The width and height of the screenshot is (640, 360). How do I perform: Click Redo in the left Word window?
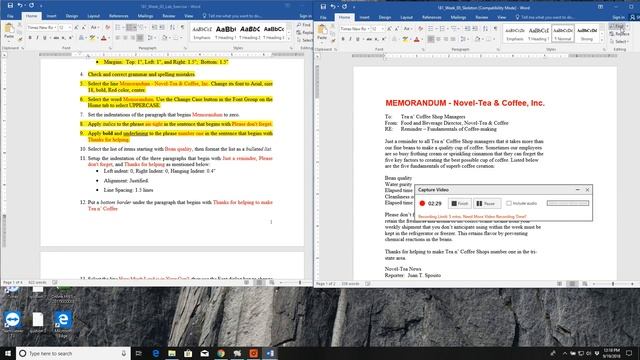[31, 6]
